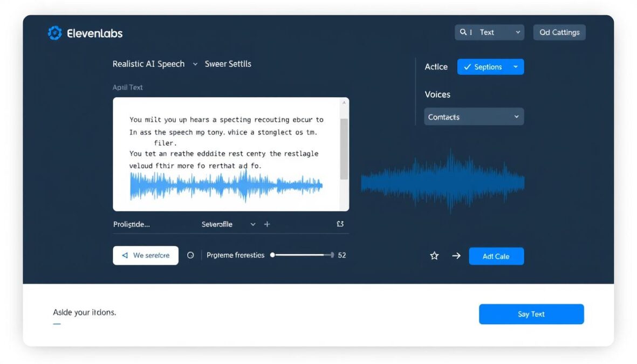Viewport: 637px width, 364px height.
Task: Click the Say Text button
Action: click(531, 314)
